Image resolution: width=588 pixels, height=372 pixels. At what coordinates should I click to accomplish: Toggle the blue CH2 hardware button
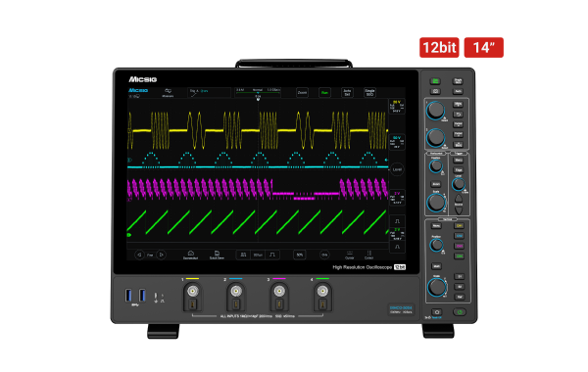tap(459, 236)
